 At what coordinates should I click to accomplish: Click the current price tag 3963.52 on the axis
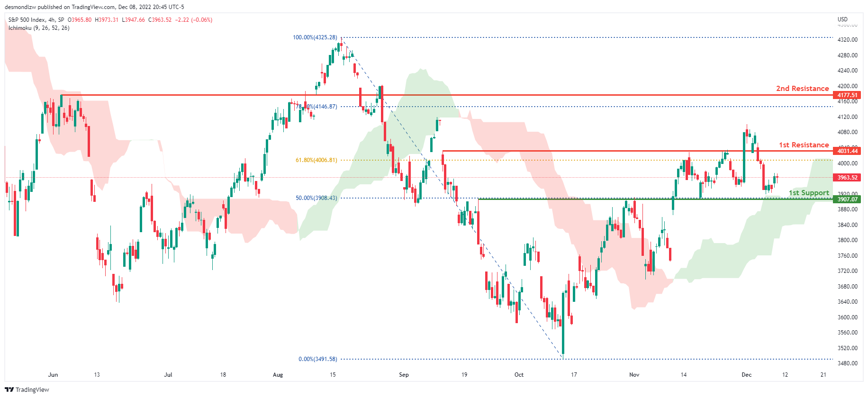tap(847, 178)
